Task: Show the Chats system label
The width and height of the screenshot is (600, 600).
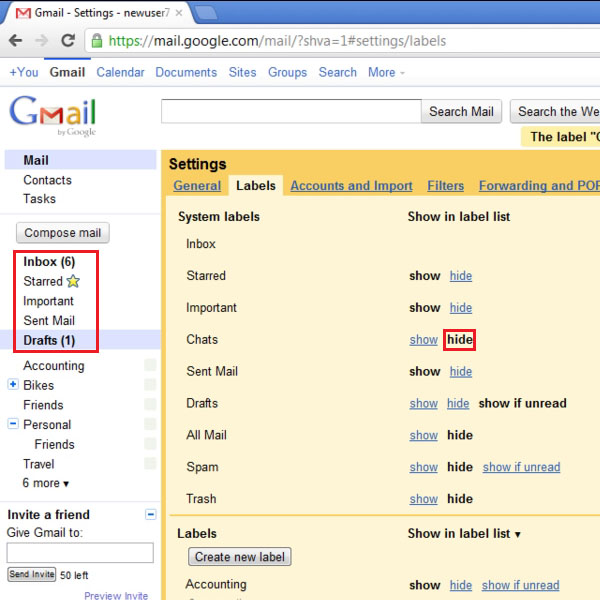Action: click(x=424, y=339)
